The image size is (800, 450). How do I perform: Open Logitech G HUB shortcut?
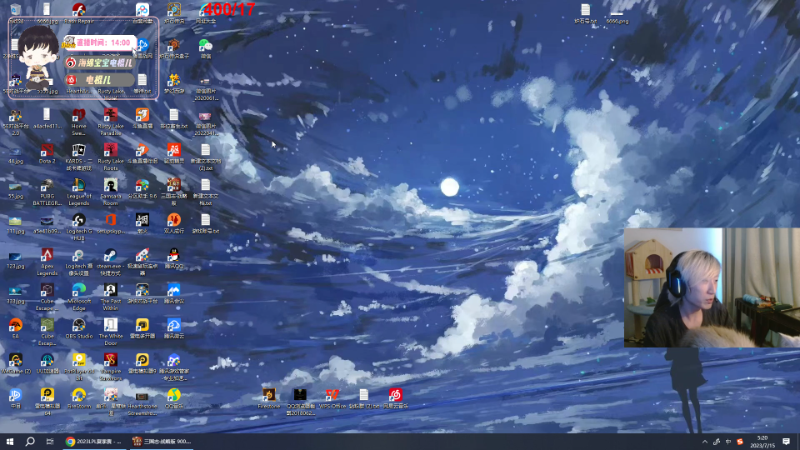79,220
